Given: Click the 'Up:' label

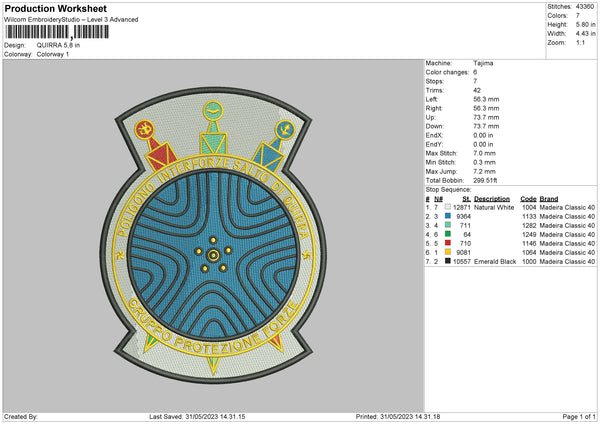Looking at the screenshot, I should pyautogui.click(x=430, y=117).
